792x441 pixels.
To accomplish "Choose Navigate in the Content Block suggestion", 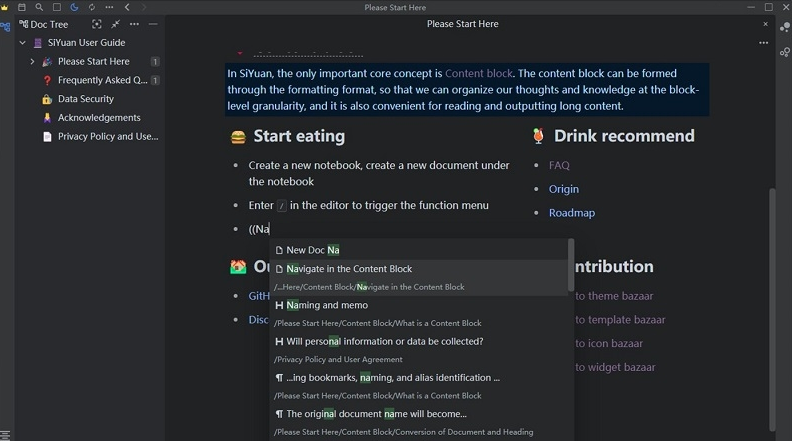I will pyautogui.click(x=419, y=278).
